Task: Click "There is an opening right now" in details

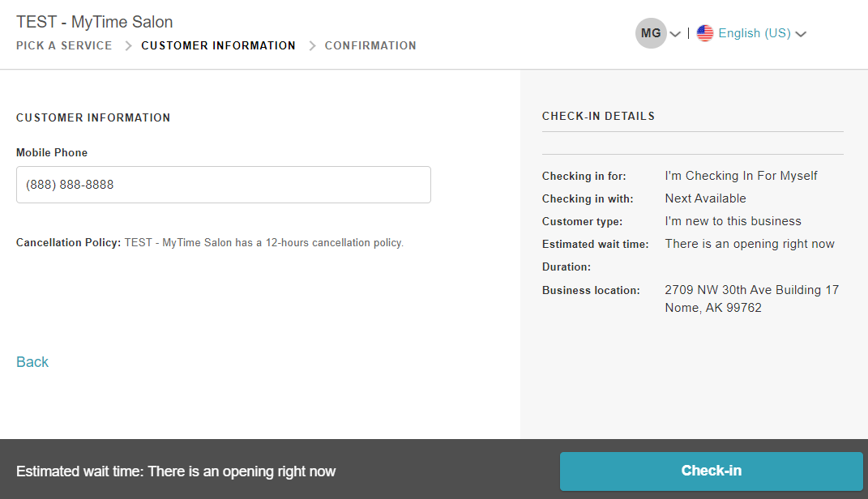Action: pyautogui.click(x=750, y=244)
